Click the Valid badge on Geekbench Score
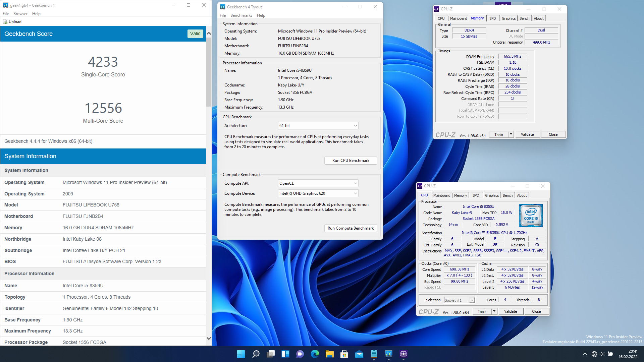Image resolution: width=644 pixels, height=362 pixels. [195, 34]
